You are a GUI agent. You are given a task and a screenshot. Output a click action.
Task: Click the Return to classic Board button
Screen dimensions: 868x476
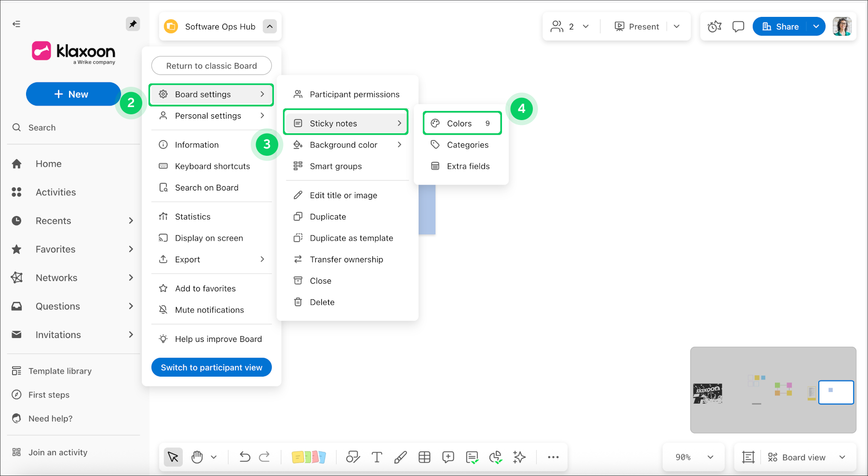211,66
